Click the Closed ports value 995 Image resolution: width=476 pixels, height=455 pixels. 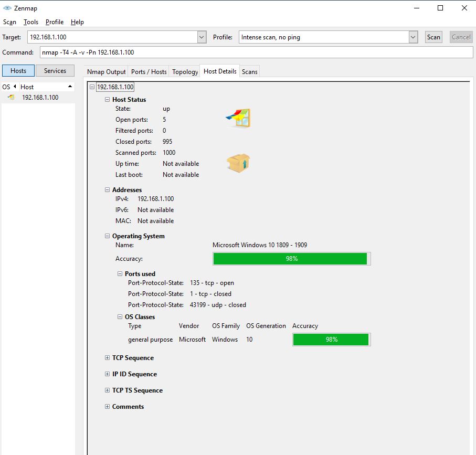167,142
